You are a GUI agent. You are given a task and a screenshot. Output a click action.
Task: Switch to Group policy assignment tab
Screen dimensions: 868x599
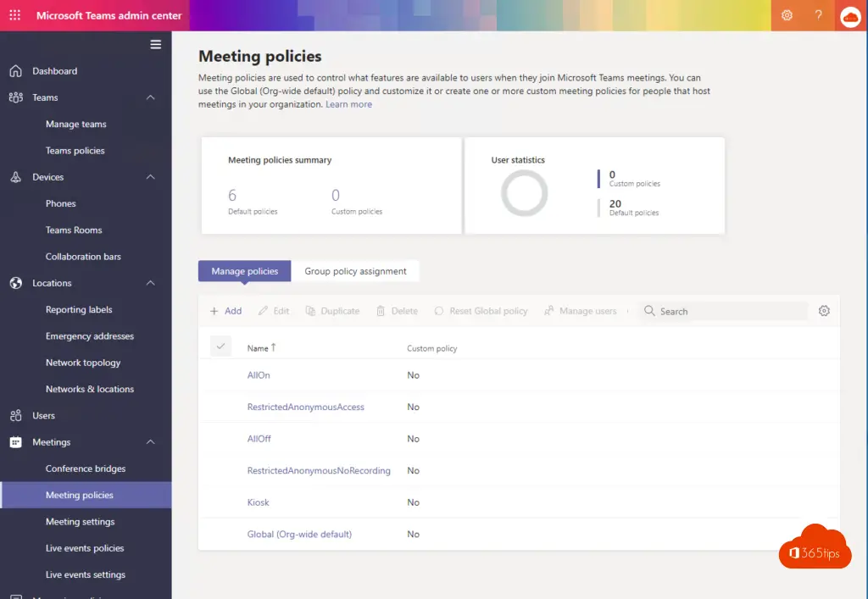click(355, 271)
